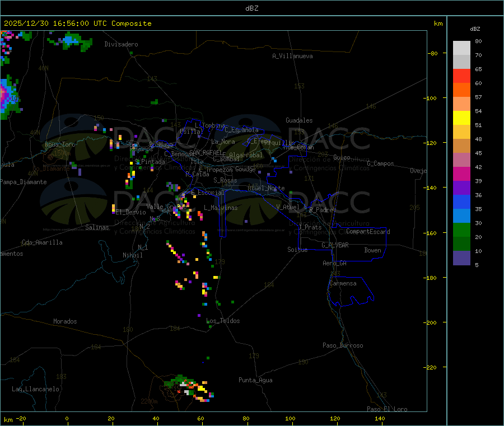Select the red 65 dBZ color swatch
The height and width of the screenshot is (426, 504).
click(x=461, y=76)
